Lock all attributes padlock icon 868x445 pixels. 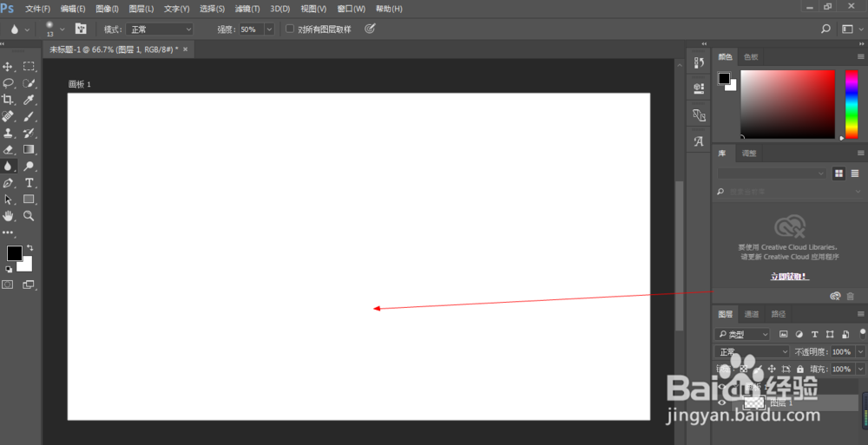(800, 369)
